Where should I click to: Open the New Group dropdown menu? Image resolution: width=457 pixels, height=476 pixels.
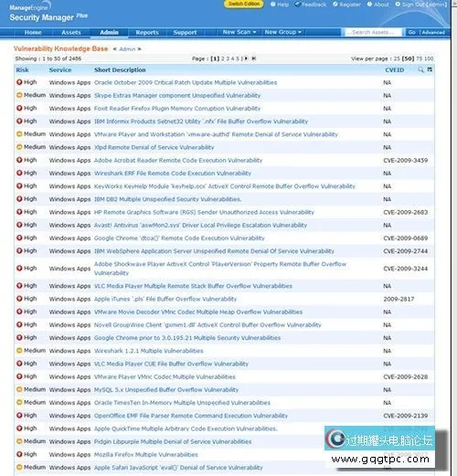[x=282, y=32]
